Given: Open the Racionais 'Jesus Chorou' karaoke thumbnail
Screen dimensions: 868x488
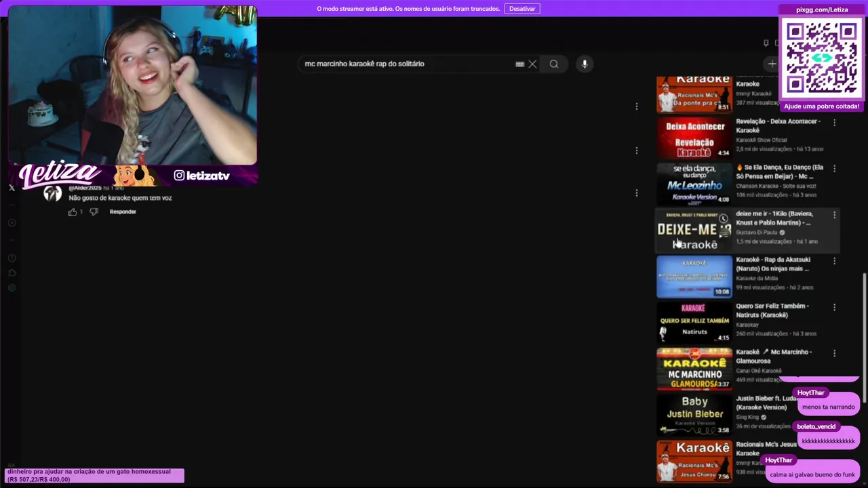Looking at the screenshot, I should point(694,462).
